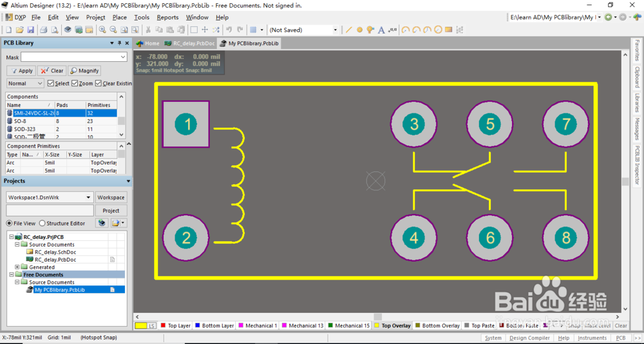The image size is (644, 344).
Task: Toggle the Select checkbox in PCB Library
Action: point(51,84)
